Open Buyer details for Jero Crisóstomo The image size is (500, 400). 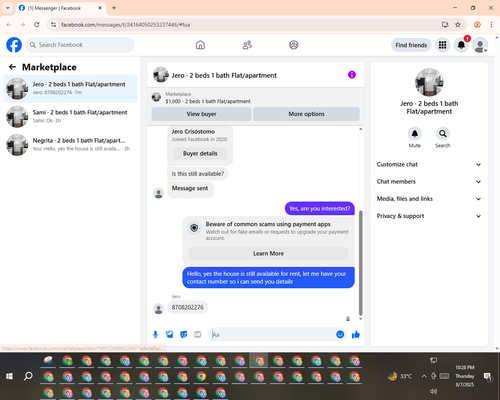(200, 153)
